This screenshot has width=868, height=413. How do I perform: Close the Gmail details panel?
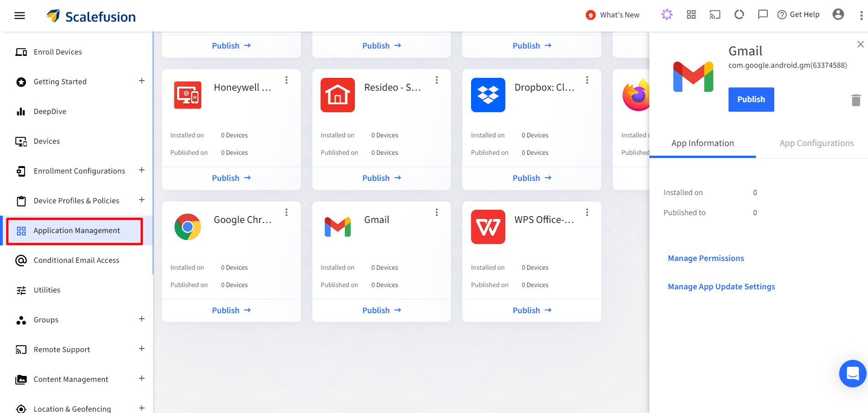860,44
